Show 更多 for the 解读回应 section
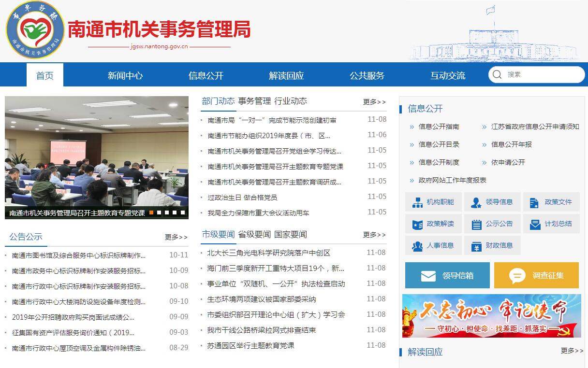The height and width of the screenshot is (368, 588). [572, 351]
